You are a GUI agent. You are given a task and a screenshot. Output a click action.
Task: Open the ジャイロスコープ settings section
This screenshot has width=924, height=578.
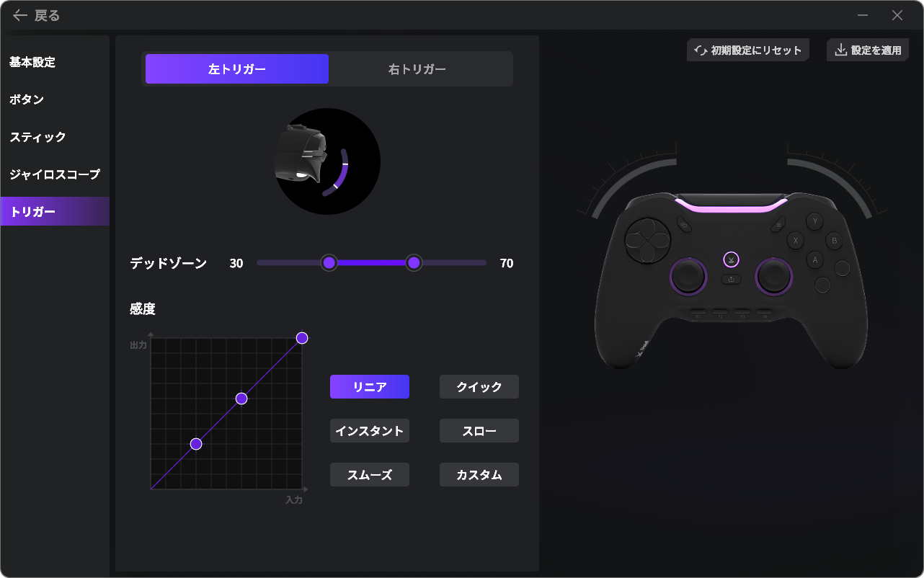pyautogui.click(x=55, y=174)
